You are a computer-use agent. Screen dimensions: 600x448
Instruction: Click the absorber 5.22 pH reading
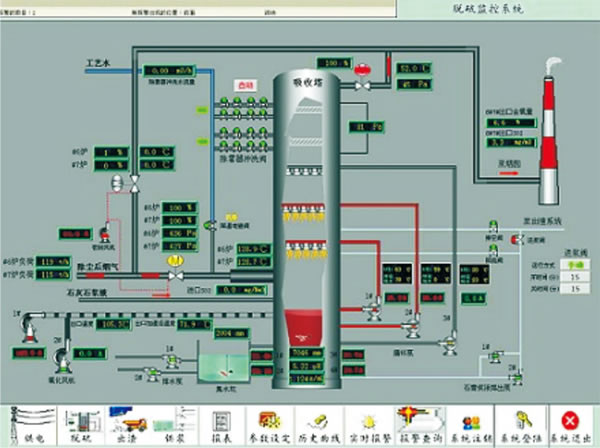[x=306, y=366]
